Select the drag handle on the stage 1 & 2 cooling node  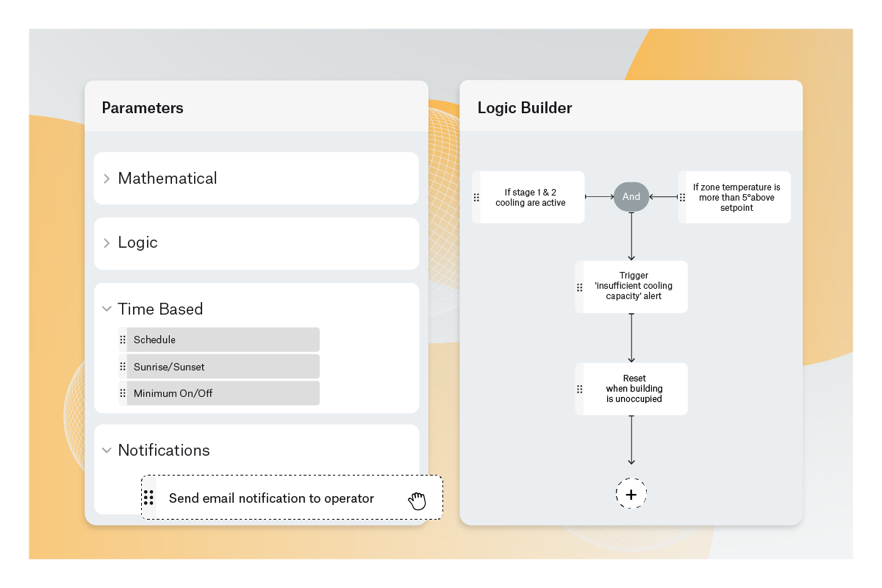coord(478,196)
